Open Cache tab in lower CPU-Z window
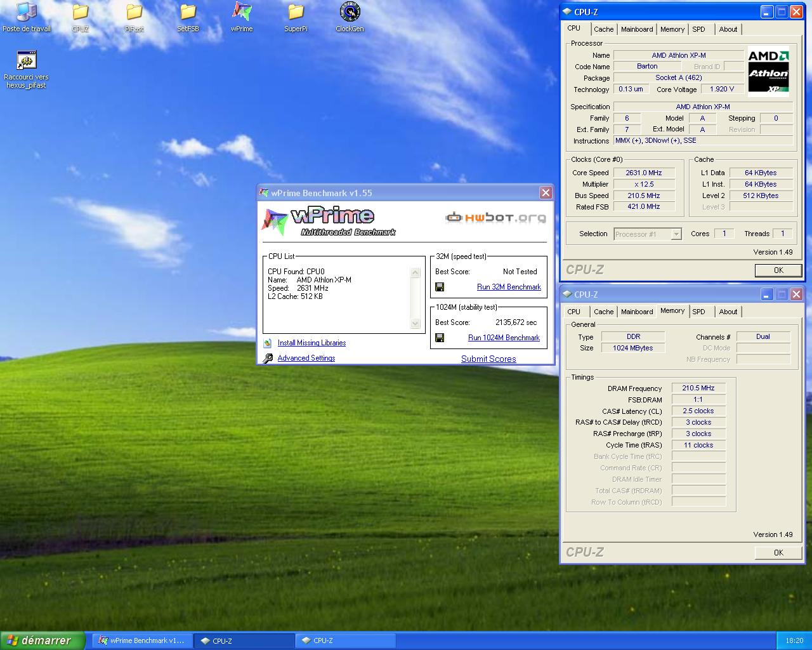The height and width of the screenshot is (650, 812). click(604, 312)
